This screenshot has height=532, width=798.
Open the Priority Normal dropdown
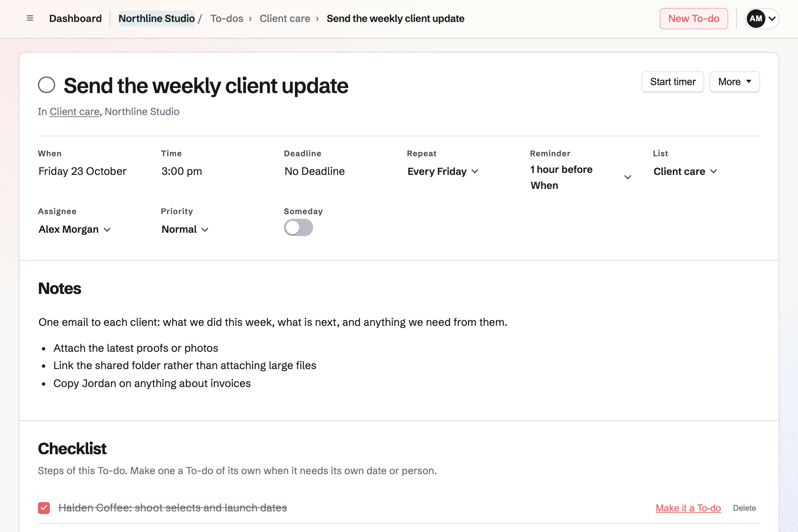coord(185,229)
